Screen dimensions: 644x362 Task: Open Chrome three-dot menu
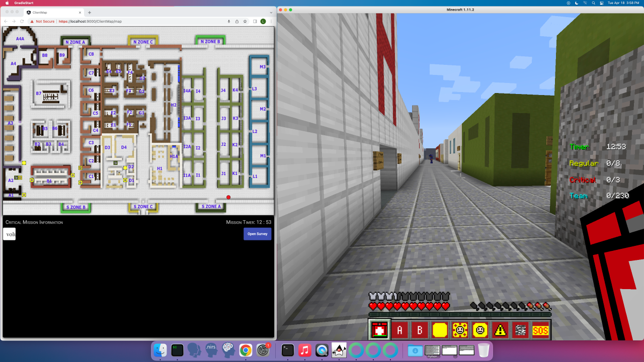(x=271, y=22)
